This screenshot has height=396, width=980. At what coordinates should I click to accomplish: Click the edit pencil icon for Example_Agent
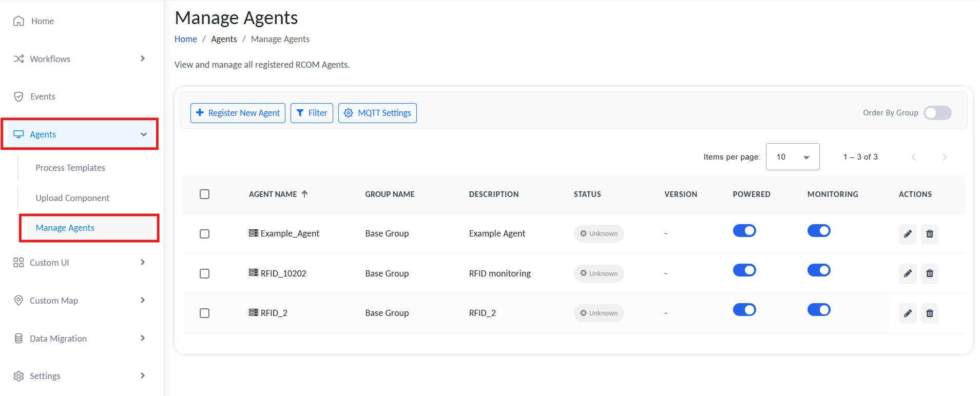click(907, 234)
